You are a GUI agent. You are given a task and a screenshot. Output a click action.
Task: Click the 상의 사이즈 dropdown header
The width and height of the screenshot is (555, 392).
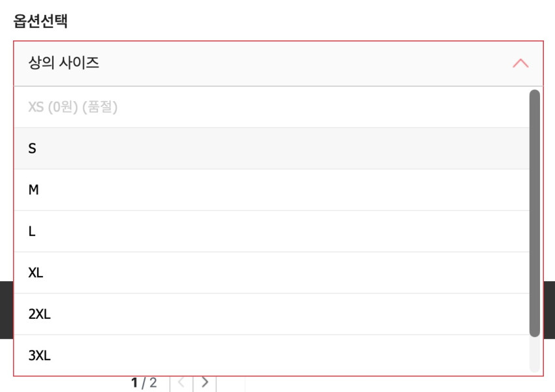pyautogui.click(x=277, y=63)
